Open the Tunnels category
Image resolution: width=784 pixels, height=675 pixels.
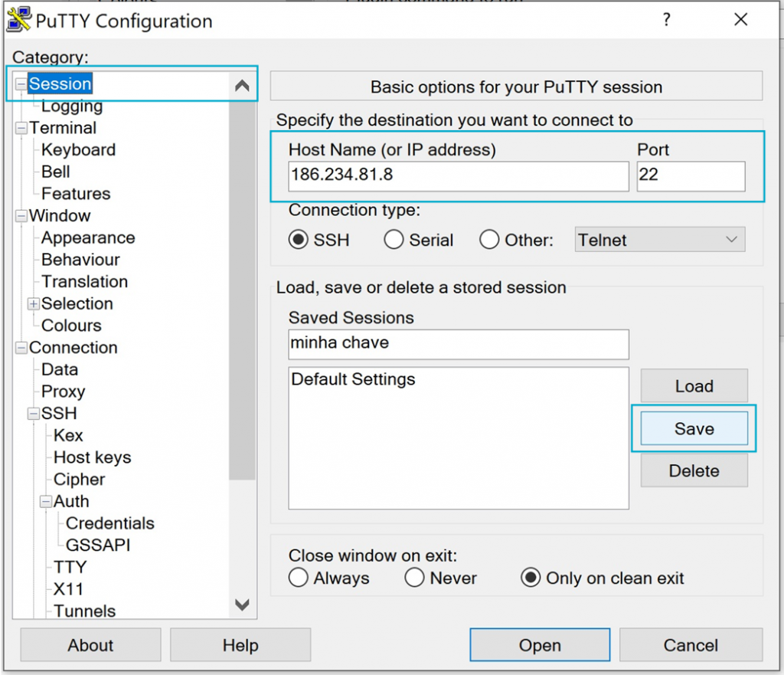point(84,611)
